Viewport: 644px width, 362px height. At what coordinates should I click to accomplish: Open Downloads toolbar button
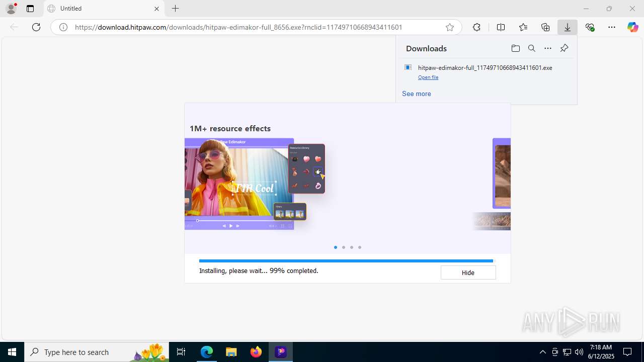click(x=568, y=27)
